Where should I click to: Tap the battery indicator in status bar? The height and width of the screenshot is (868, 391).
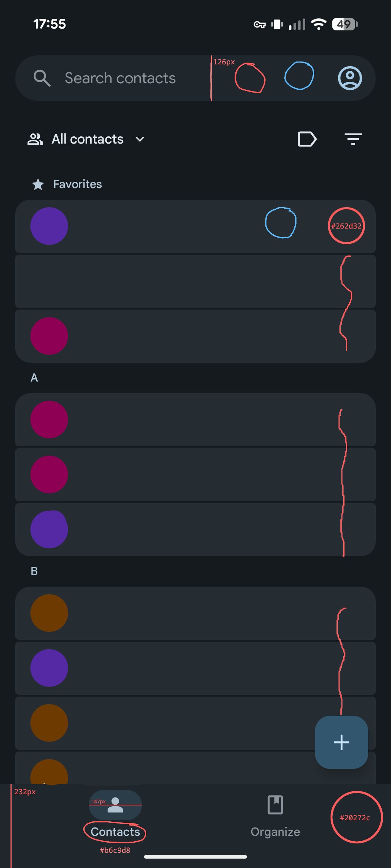(345, 24)
